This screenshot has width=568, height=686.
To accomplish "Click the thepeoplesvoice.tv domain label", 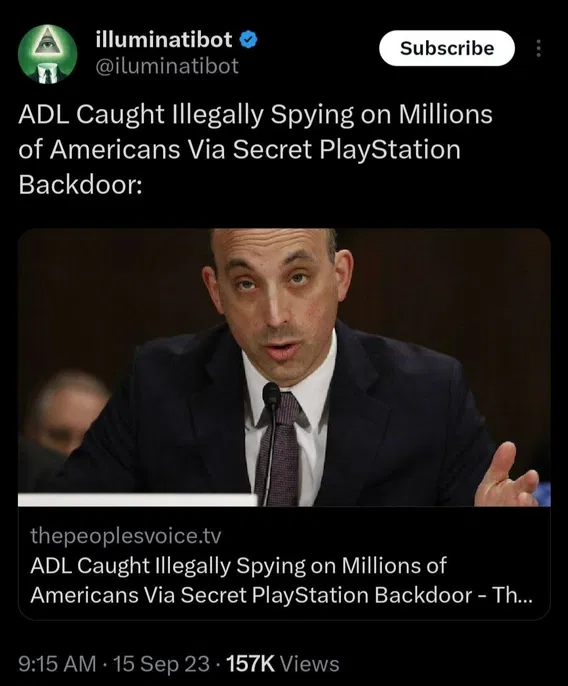I will click(x=126, y=536).
